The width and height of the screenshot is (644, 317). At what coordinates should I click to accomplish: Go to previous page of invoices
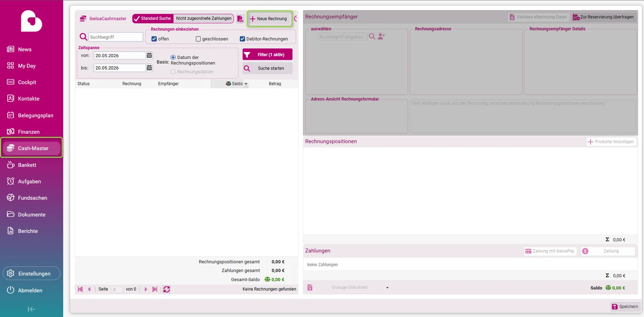click(89, 289)
